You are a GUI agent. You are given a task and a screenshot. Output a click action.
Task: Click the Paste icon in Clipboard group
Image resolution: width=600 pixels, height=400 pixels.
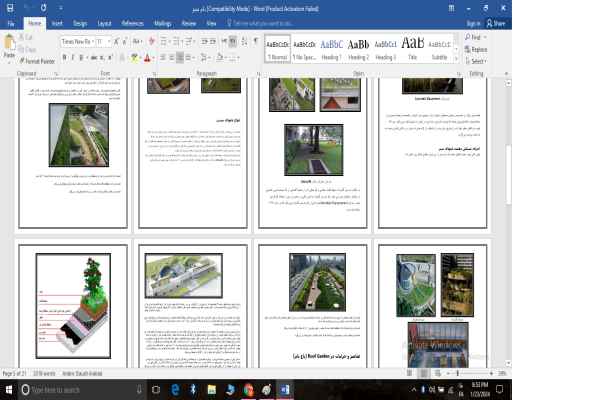(9, 46)
